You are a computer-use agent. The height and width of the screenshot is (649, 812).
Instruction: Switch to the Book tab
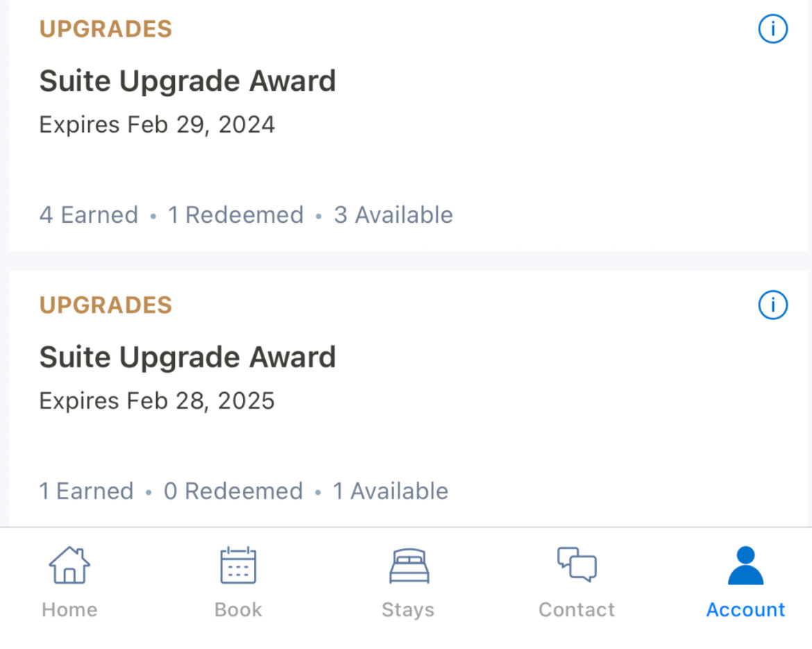click(238, 582)
